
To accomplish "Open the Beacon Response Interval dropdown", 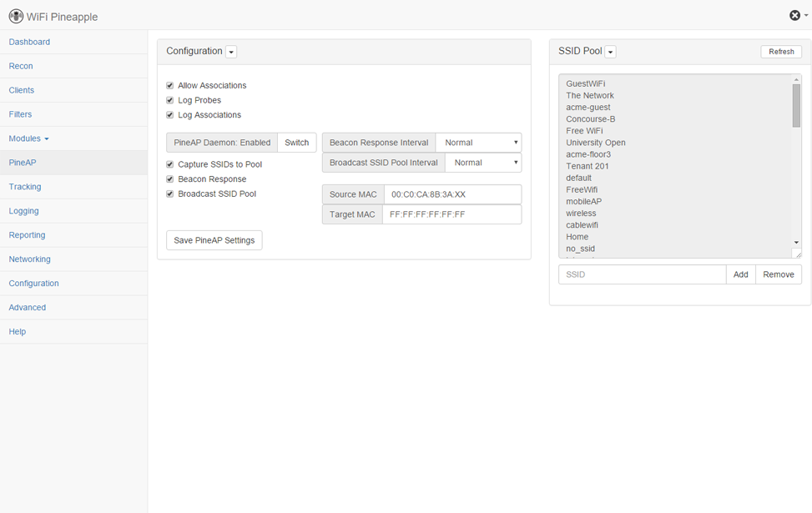I will 478,143.
